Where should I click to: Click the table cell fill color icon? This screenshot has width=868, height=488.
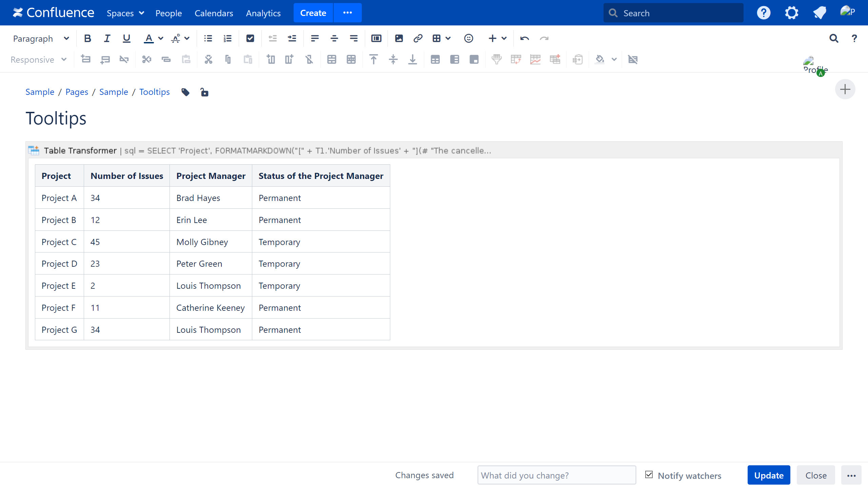[600, 60]
